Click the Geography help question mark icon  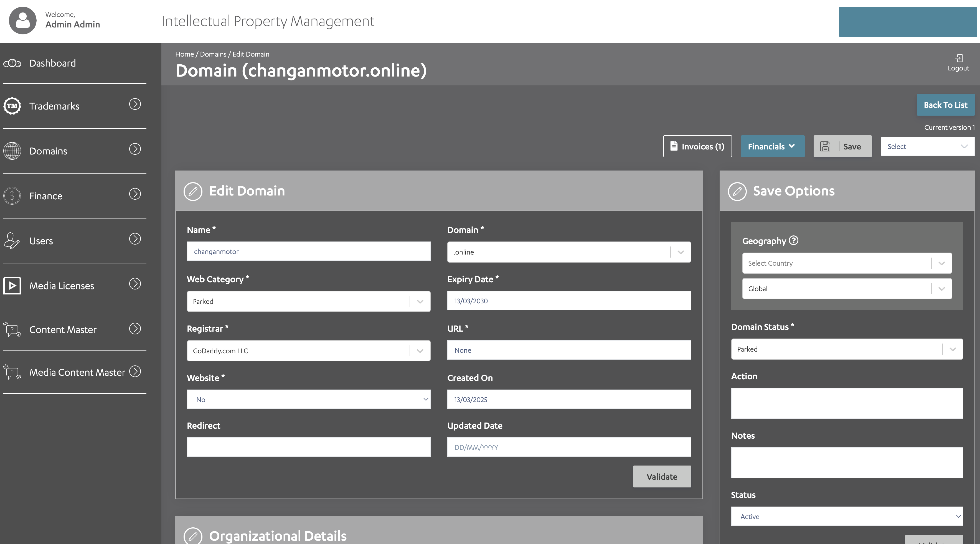point(793,240)
